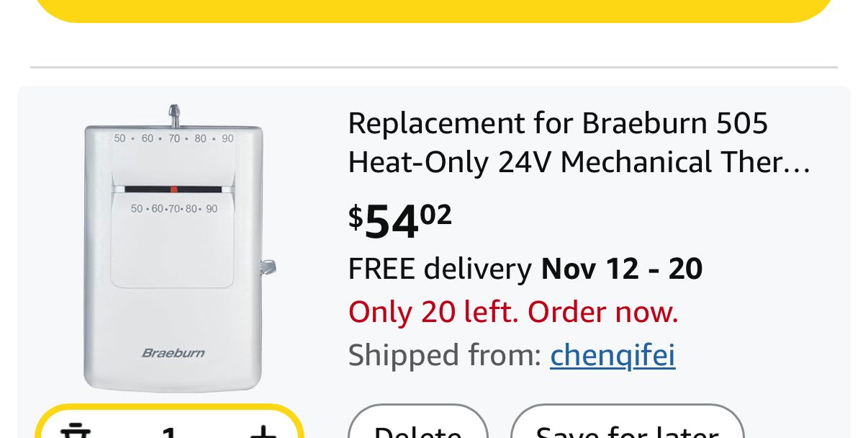The width and height of the screenshot is (868, 438).
Task: Click the trash icon in quantity stepper
Action: coord(74,431)
